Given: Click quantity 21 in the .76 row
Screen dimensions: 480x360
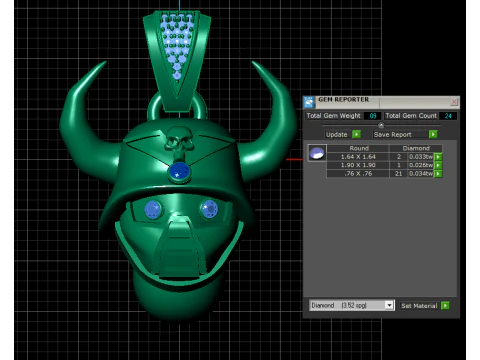Looking at the screenshot, I should tap(399, 174).
